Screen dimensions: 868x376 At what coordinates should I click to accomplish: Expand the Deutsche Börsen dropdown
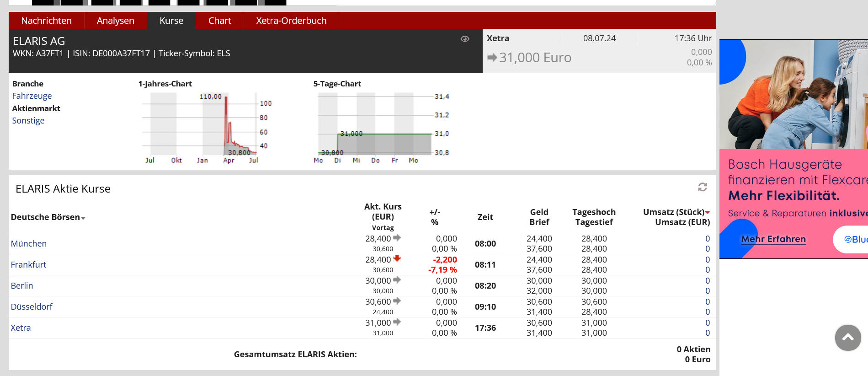pos(83,218)
